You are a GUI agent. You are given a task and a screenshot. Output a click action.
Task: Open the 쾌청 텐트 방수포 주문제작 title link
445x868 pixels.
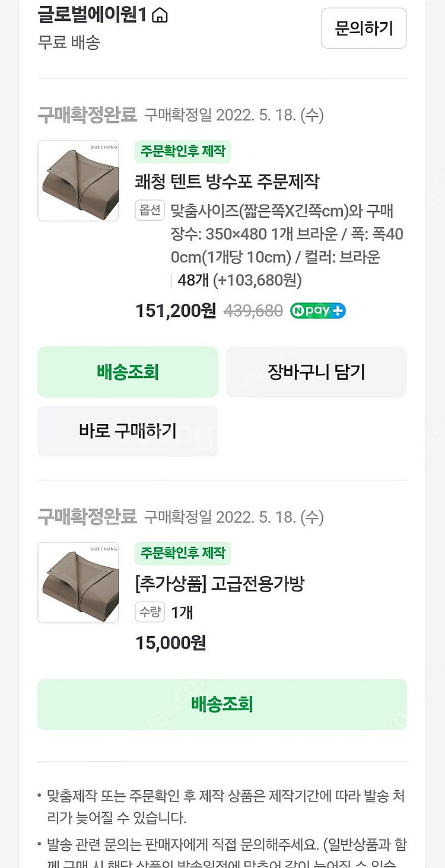click(x=227, y=182)
